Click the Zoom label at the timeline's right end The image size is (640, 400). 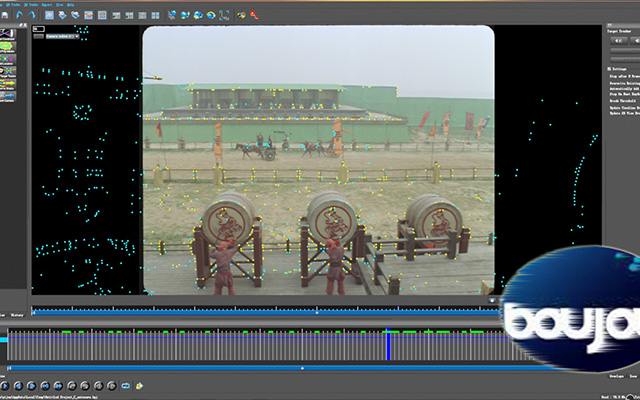pos(633,376)
